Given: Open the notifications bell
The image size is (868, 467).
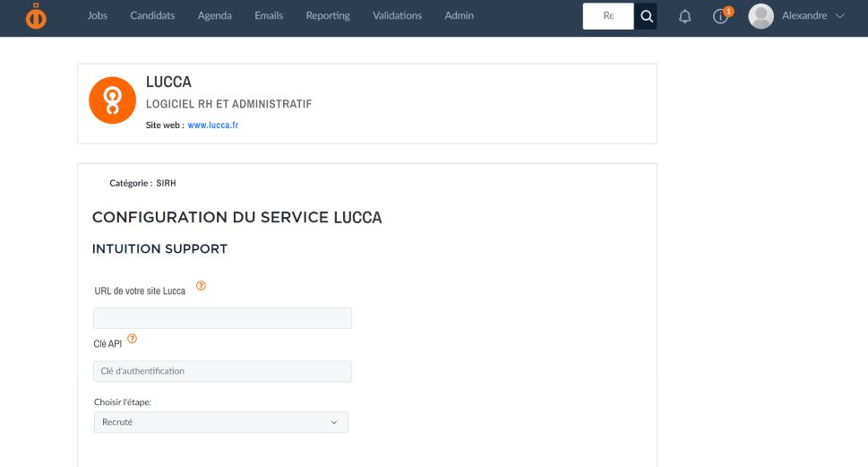Looking at the screenshot, I should (684, 17).
